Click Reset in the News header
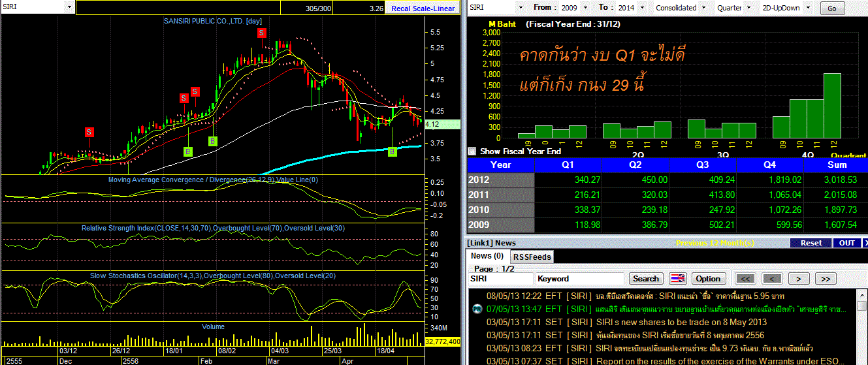The image size is (868, 365). click(811, 243)
